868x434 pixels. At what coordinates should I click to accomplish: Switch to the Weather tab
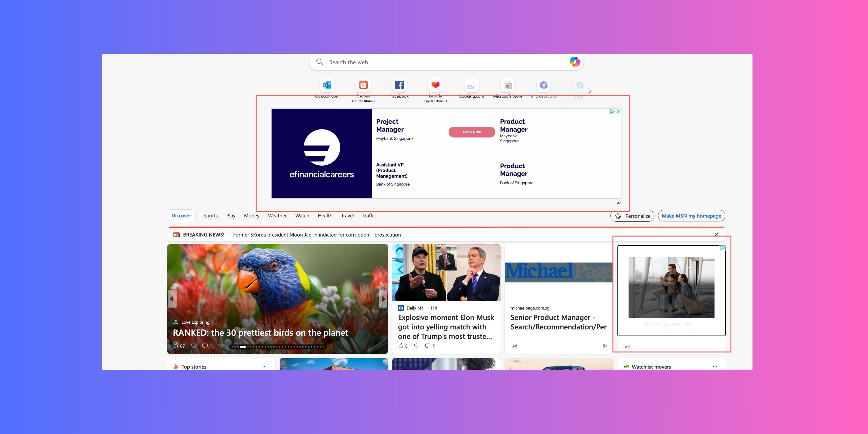277,216
